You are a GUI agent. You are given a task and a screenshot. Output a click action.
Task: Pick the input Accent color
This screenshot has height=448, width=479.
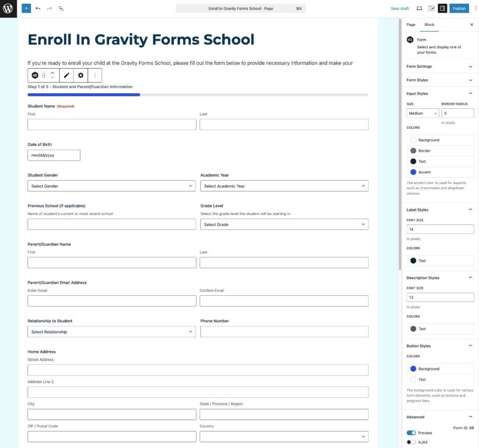pyautogui.click(x=440, y=172)
